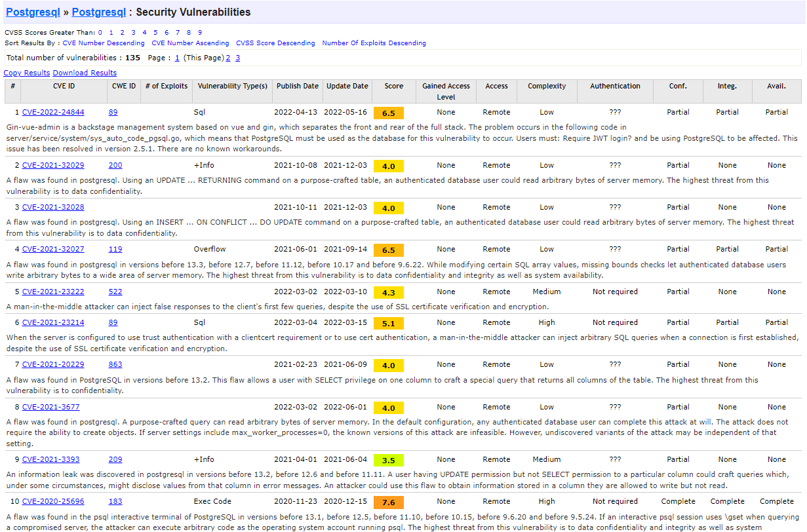Filter CVSS scores greater than 5
The image size is (807, 532).
click(x=155, y=32)
